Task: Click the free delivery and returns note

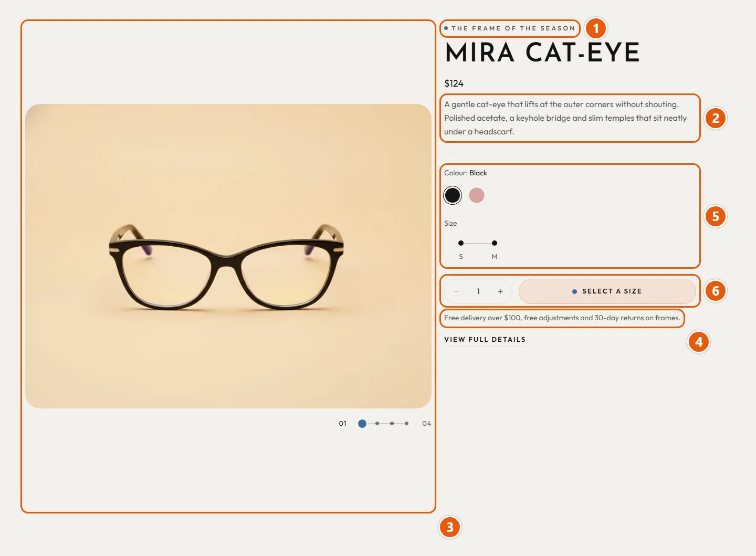Action: click(x=562, y=318)
